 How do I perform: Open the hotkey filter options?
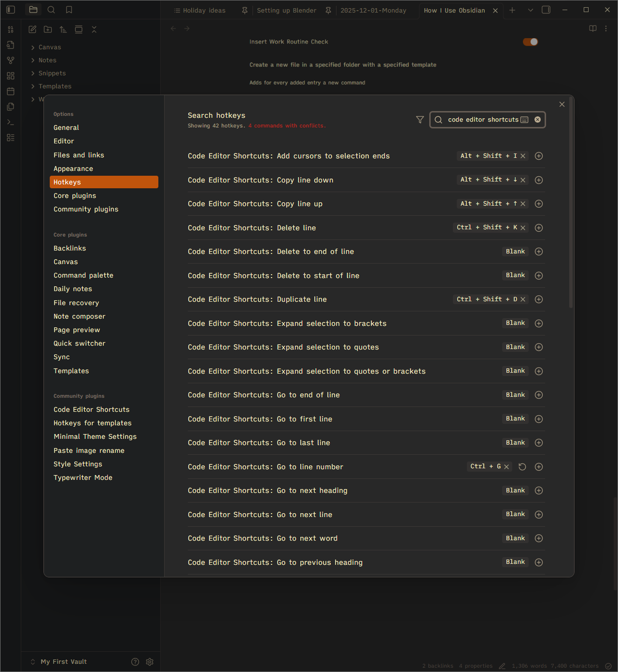[420, 119]
